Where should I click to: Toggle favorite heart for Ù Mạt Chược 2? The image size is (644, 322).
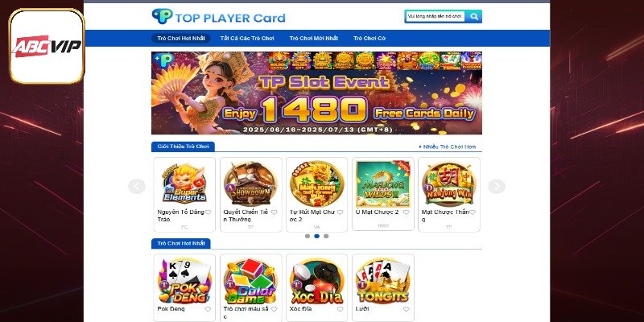[407, 213]
